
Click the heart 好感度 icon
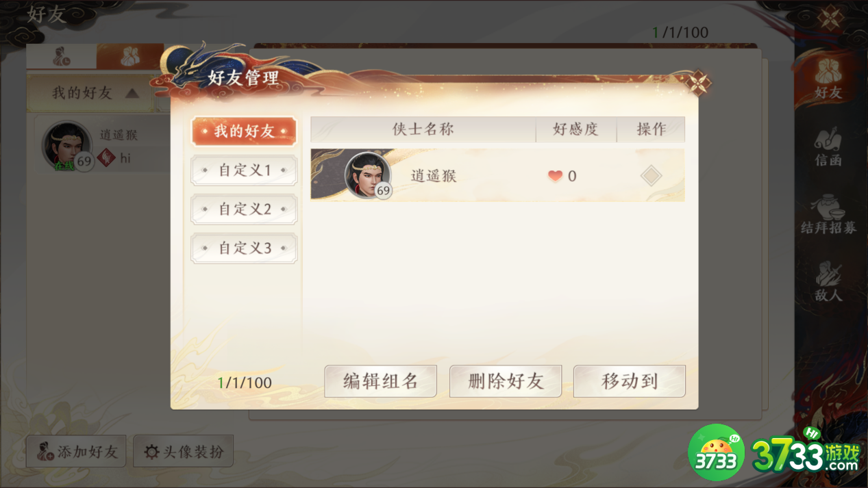(x=555, y=176)
